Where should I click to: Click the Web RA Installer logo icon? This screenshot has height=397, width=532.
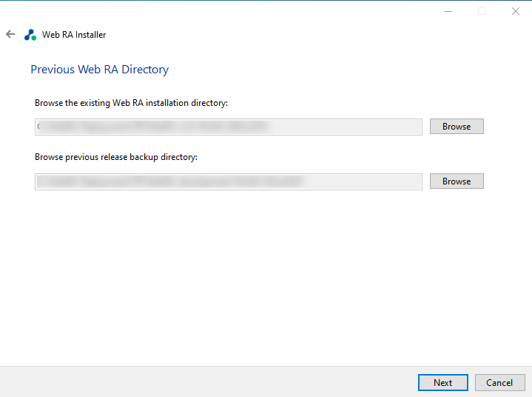(x=30, y=35)
